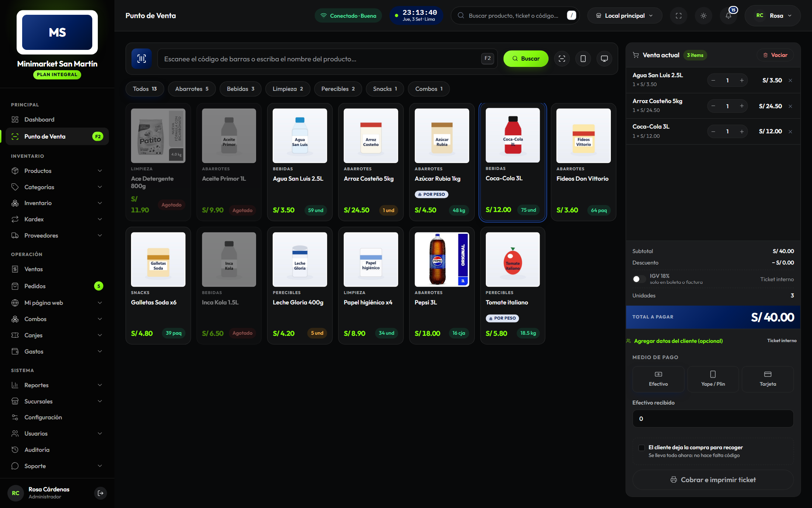812x508 pixels.
Task: Select Efectivo as payment method
Action: coord(658,379)
